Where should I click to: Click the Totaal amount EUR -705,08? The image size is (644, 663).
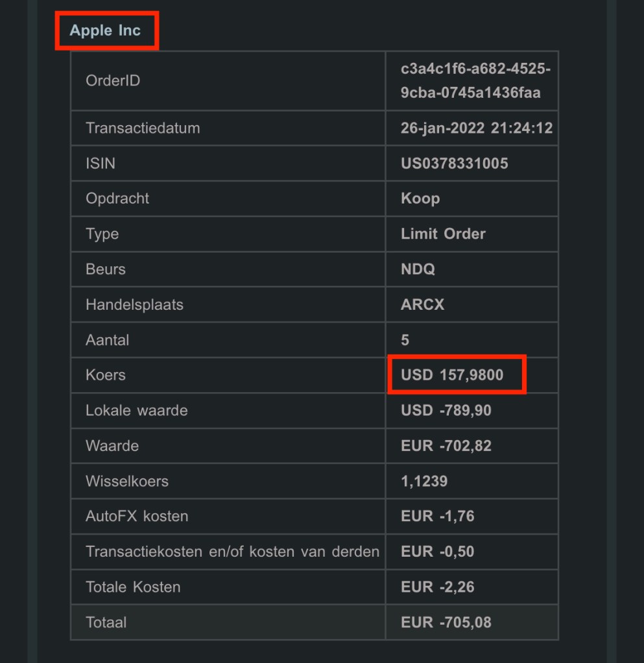click(446, 623)
